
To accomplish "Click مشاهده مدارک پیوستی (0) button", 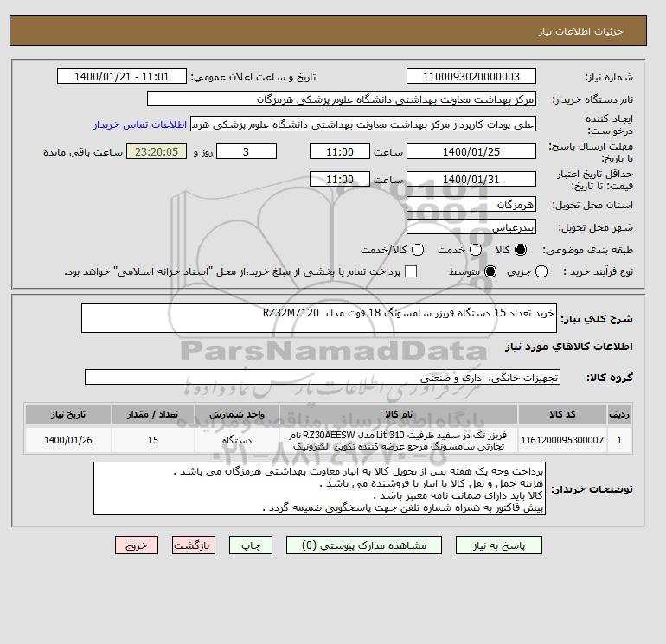I will pyautogui.click(x=364, y=545).
